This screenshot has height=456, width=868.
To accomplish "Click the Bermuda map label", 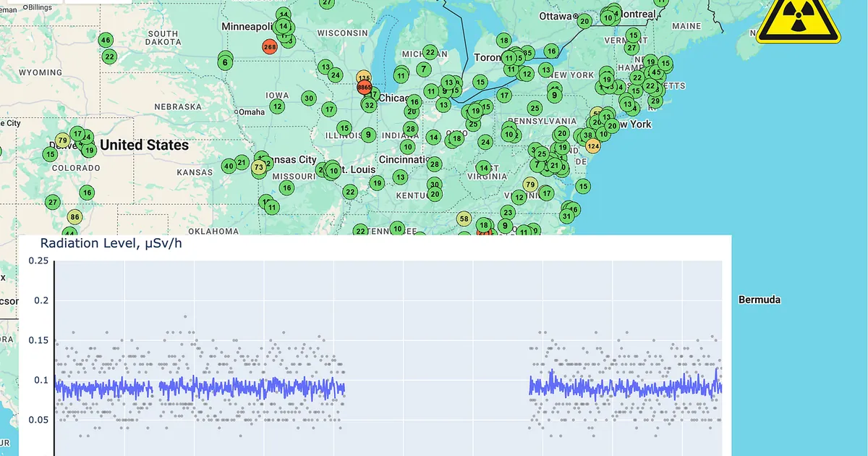I will 759,300.
